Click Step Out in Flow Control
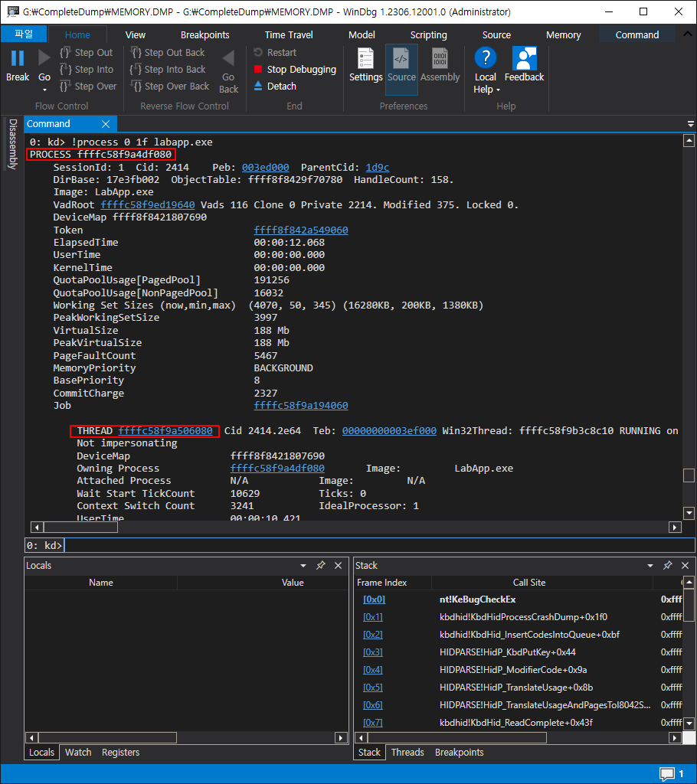697x784 pixels. [86, 53]
